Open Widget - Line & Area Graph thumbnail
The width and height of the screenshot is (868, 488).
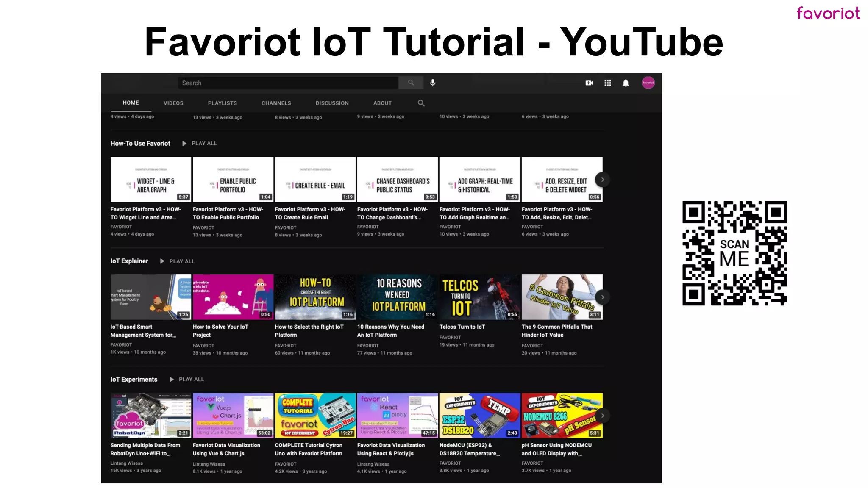[150, 180]
